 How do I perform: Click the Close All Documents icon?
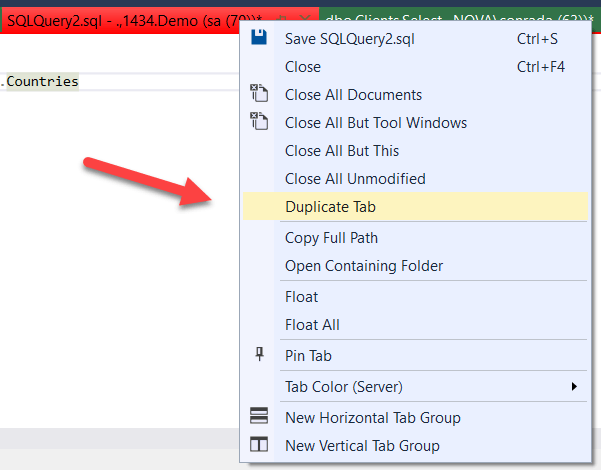[x=259, y=94]
